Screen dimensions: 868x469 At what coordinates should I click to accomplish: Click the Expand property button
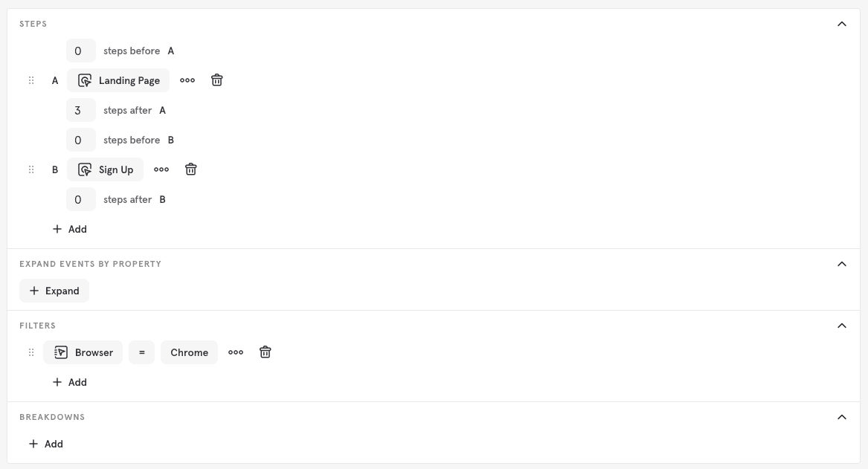[x=54, y=291]
